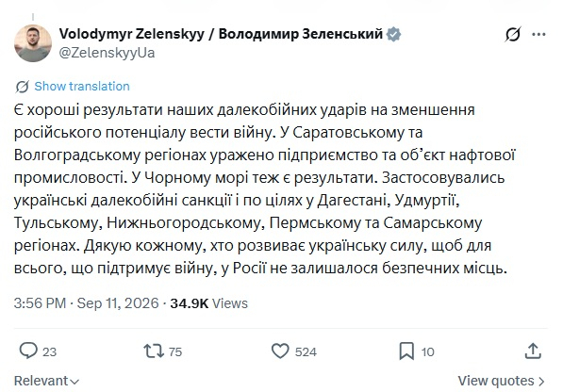Open the @ZelenskyyUa handle
Viewport: 563px width, 392px height.
(107, 53)
